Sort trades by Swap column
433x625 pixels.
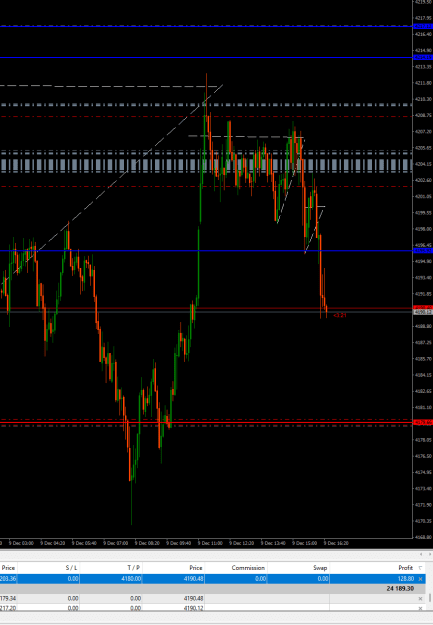coord(320,568)
